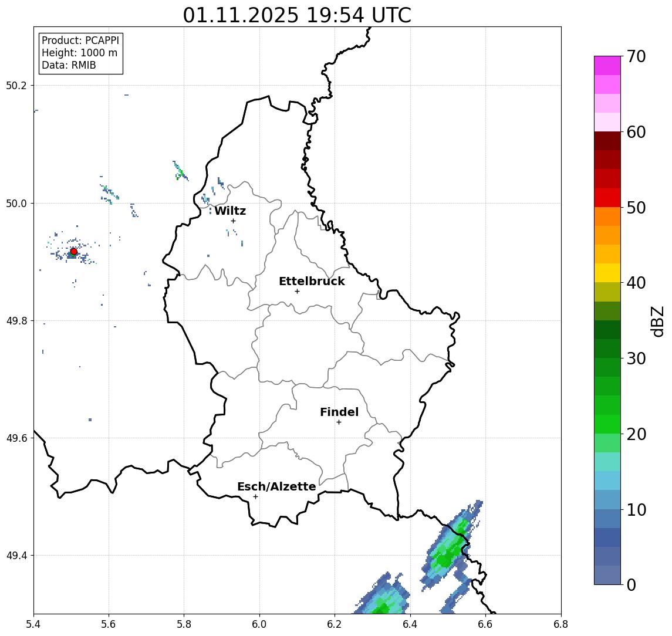Viewport: 672px width, 636px height.
Task: Click the plus marker below Wiltz
Action: click(x=233, y=221)
